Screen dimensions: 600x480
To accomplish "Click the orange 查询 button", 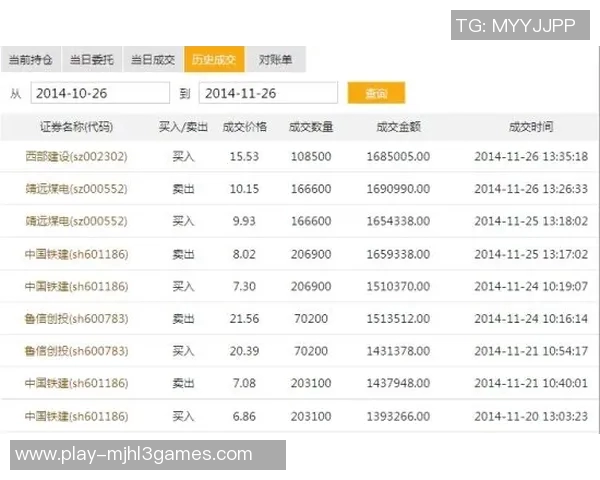I will click(376, 93).
